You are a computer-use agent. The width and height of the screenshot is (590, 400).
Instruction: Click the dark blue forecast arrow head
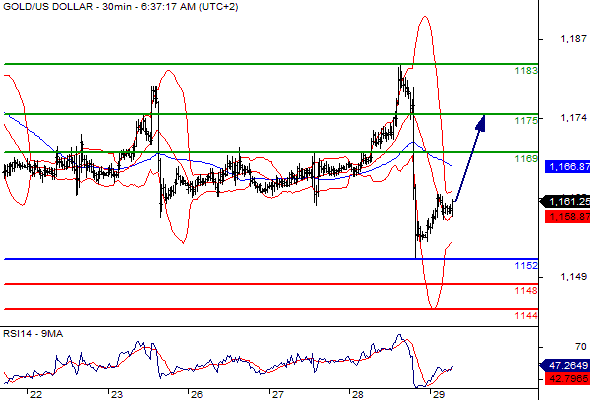pos(481,124)
